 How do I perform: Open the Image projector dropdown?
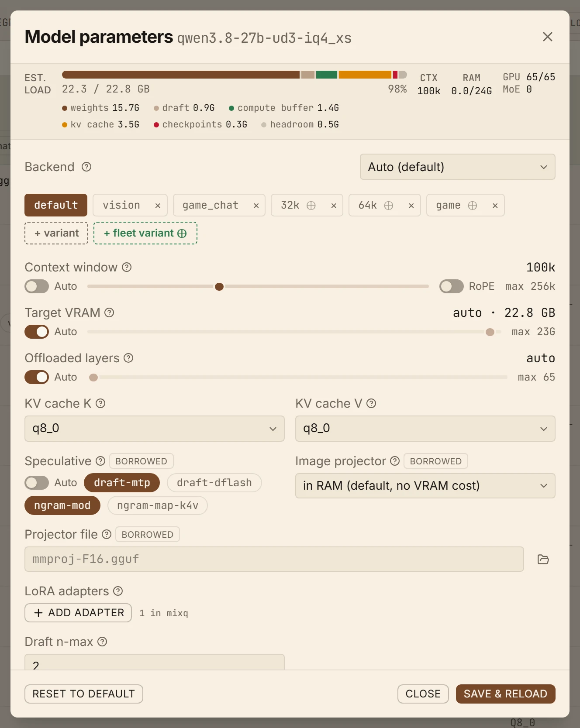(x=425, y=486)
